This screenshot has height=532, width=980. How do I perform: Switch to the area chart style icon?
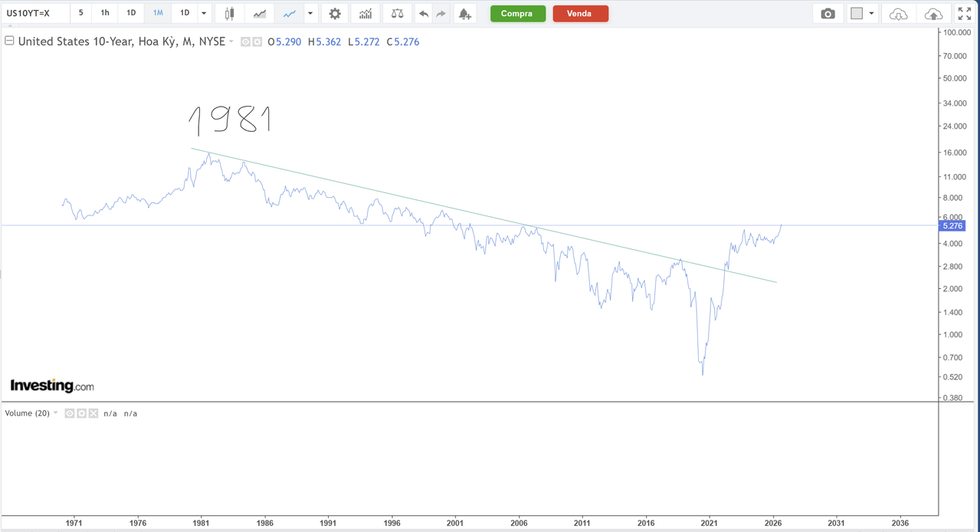point(260,14)
